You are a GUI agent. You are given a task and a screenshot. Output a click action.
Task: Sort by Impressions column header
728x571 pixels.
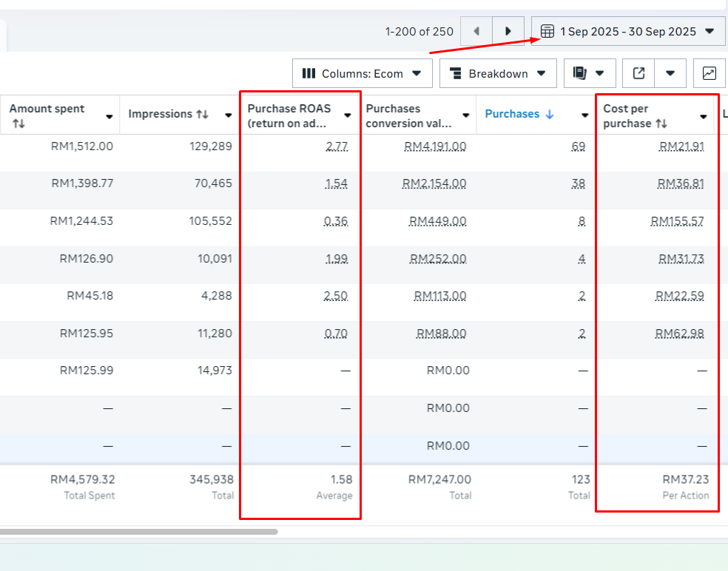pyautogui.click(x=168, y=114)
